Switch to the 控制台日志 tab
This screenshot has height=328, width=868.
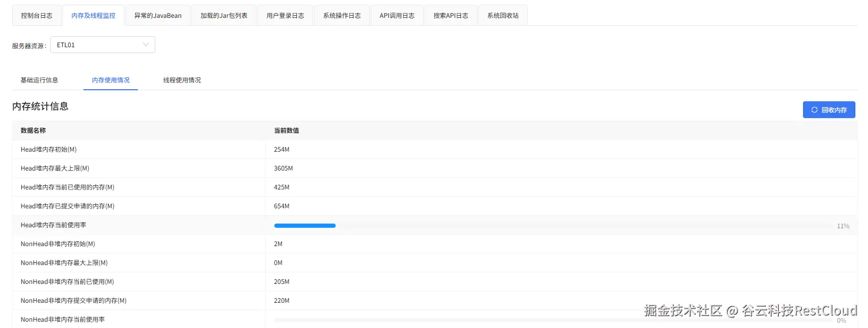point(37,15)
